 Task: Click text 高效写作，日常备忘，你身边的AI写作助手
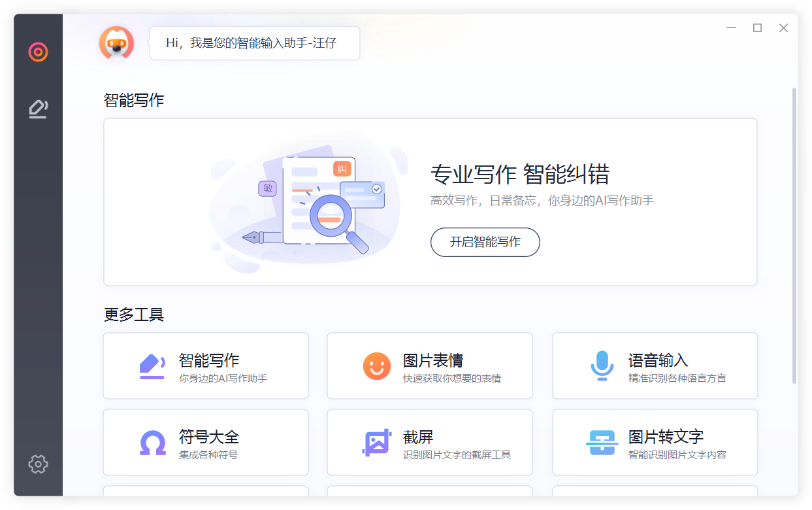542,201
